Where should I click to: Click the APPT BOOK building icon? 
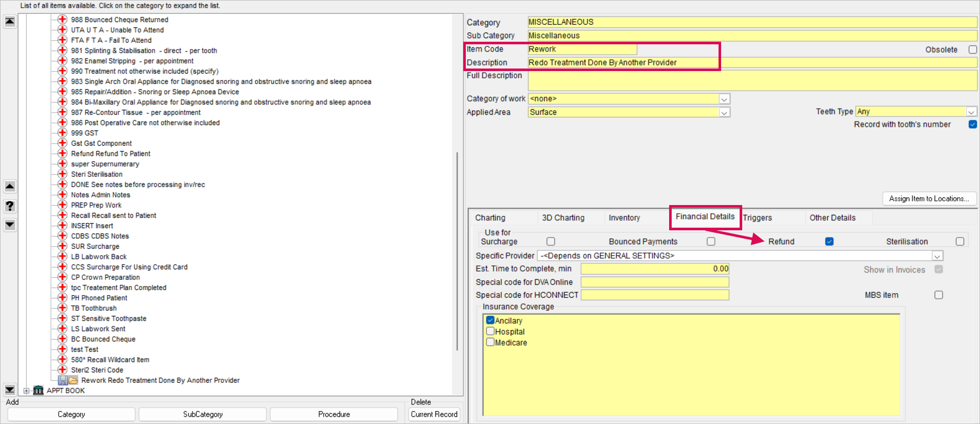(39, 391)
